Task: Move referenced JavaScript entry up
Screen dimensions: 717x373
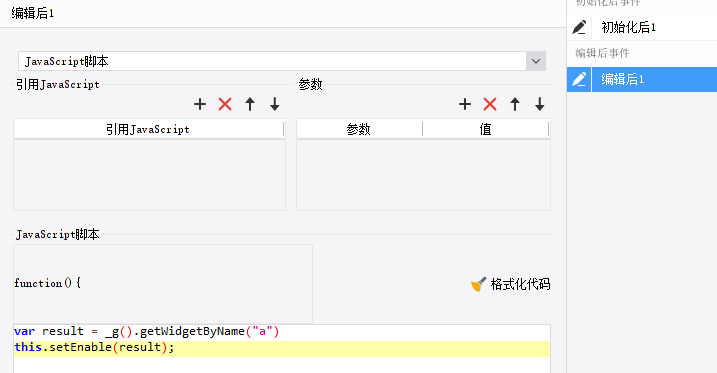Action: coord(250,104)
